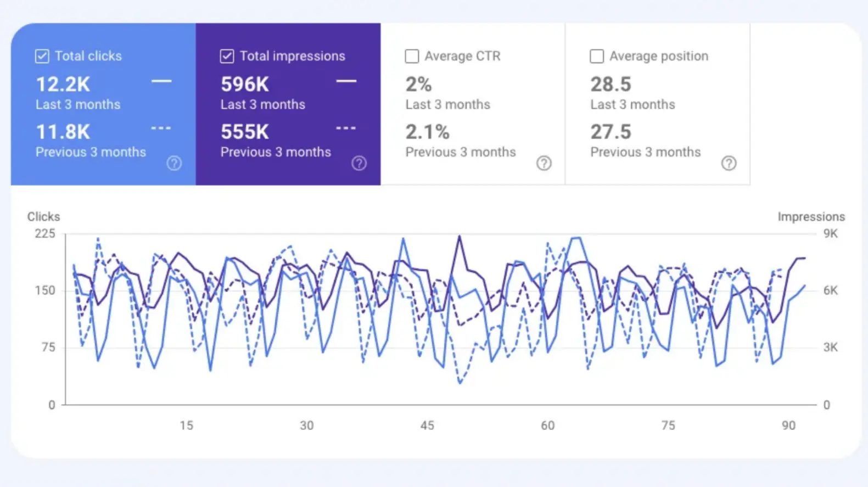Open help icon on Average CTR card
Screen dimensions: 868x487
pos(544,163)
